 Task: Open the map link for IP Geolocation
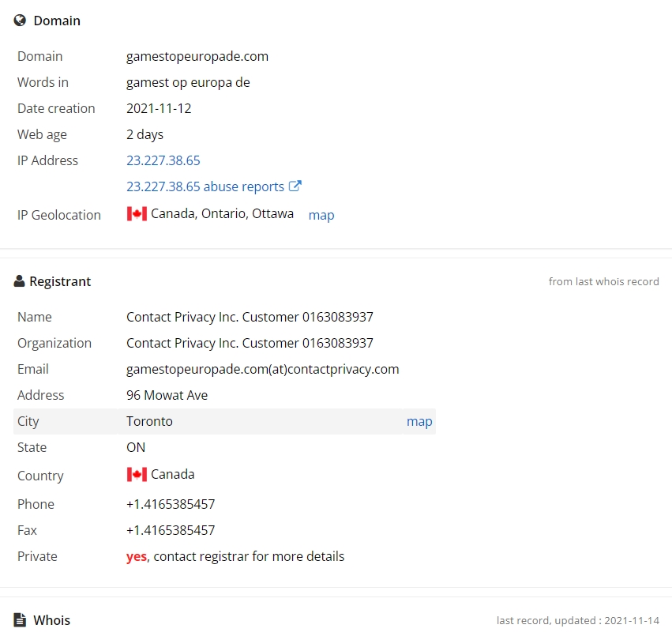point(321,215)
